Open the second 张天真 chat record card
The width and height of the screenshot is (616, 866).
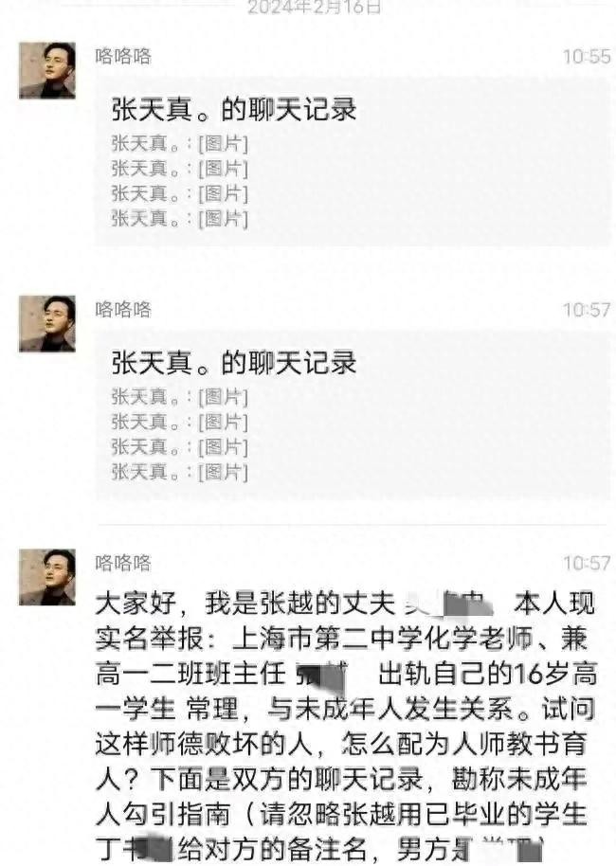tap(353, 415)
